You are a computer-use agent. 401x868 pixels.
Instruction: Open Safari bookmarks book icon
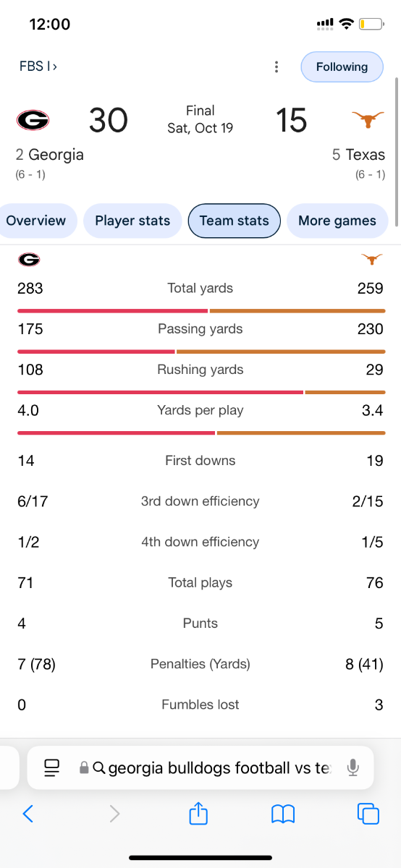coord(283,814)
